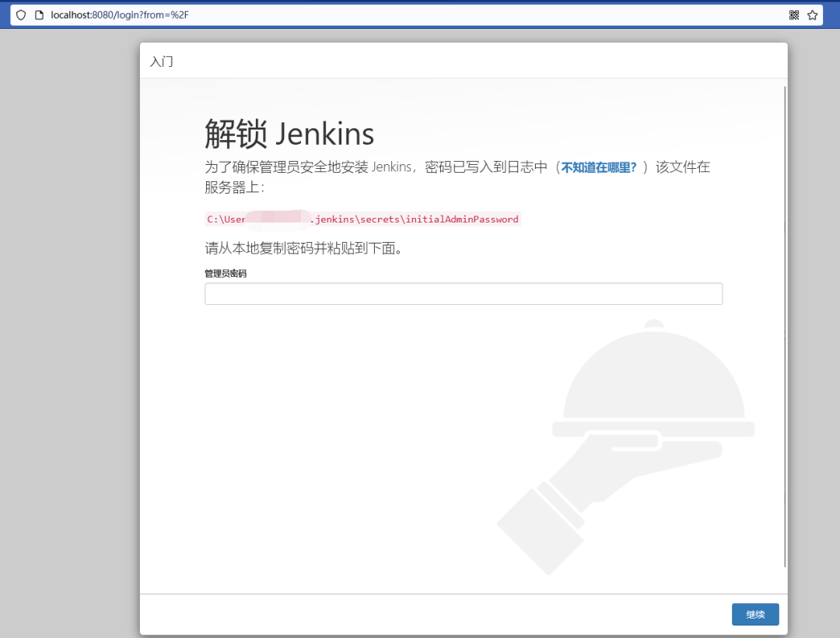Click the page info icon beside the URL
The image size is (840, 638).
39,15
